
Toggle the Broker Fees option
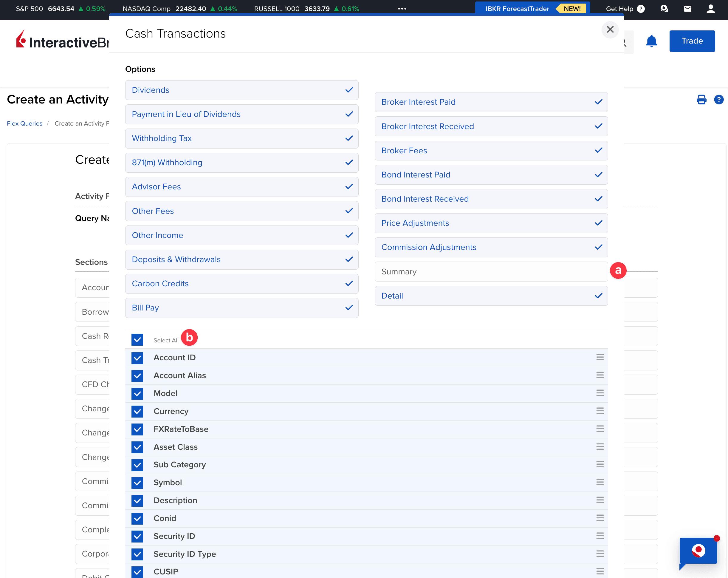click(x=491, y=151)
